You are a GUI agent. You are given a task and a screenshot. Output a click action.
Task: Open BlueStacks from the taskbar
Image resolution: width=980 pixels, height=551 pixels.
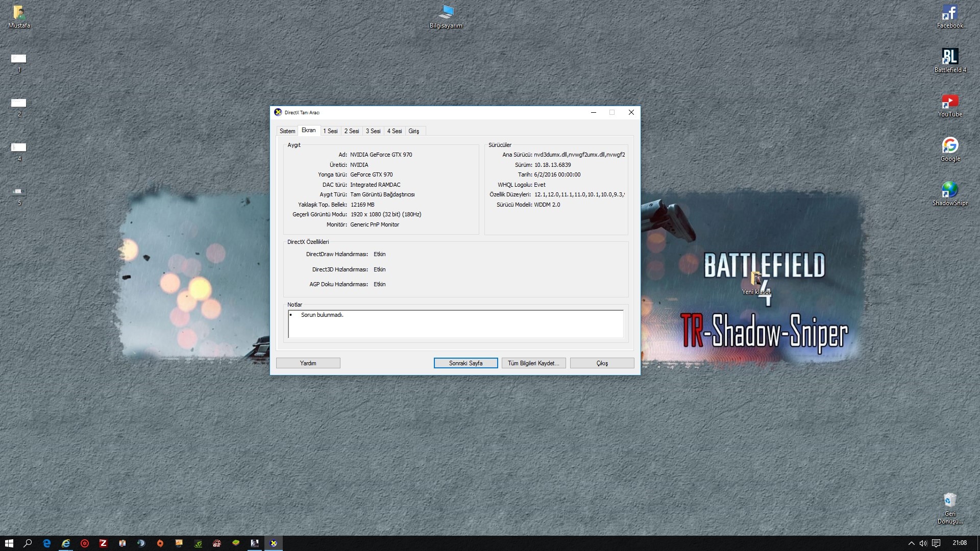click(x=236, y=543)
